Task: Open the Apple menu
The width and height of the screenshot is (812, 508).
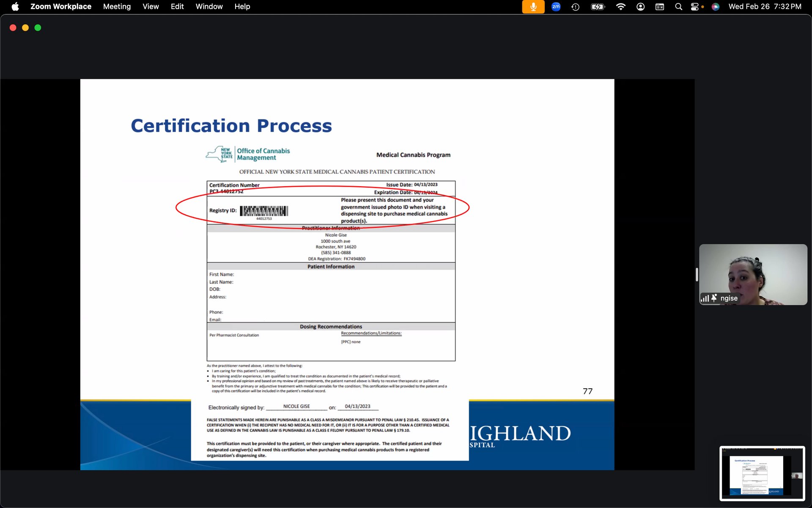Action: [x=15, y=7]
